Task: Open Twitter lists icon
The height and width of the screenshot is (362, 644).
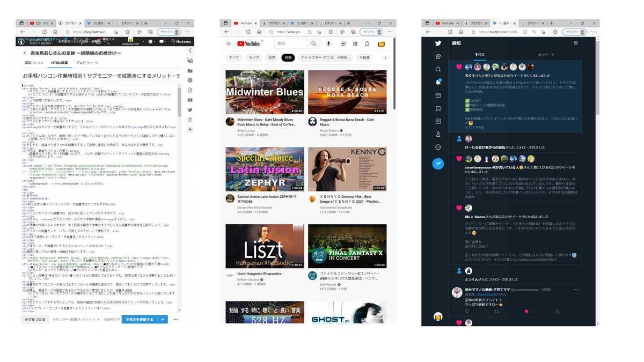Action: pyautogui.click(x=438, y=121)
